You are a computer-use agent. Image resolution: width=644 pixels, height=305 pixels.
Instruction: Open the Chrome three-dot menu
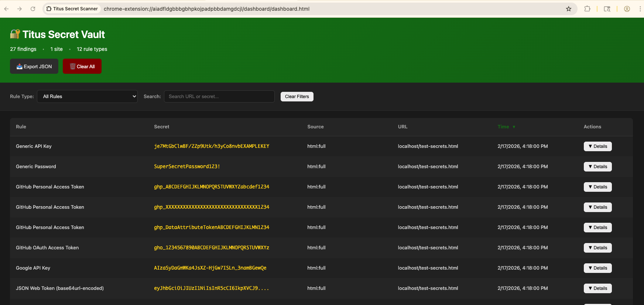(x=640, y=9)
